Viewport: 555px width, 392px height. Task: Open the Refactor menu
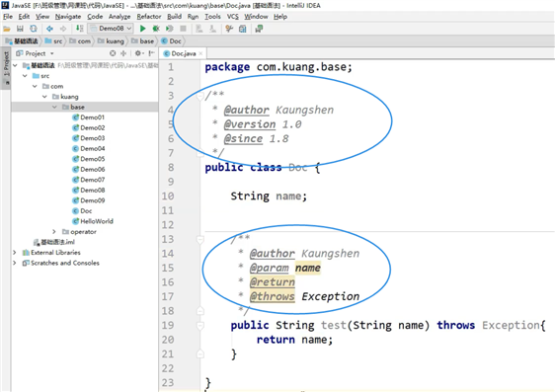(149, 17)
